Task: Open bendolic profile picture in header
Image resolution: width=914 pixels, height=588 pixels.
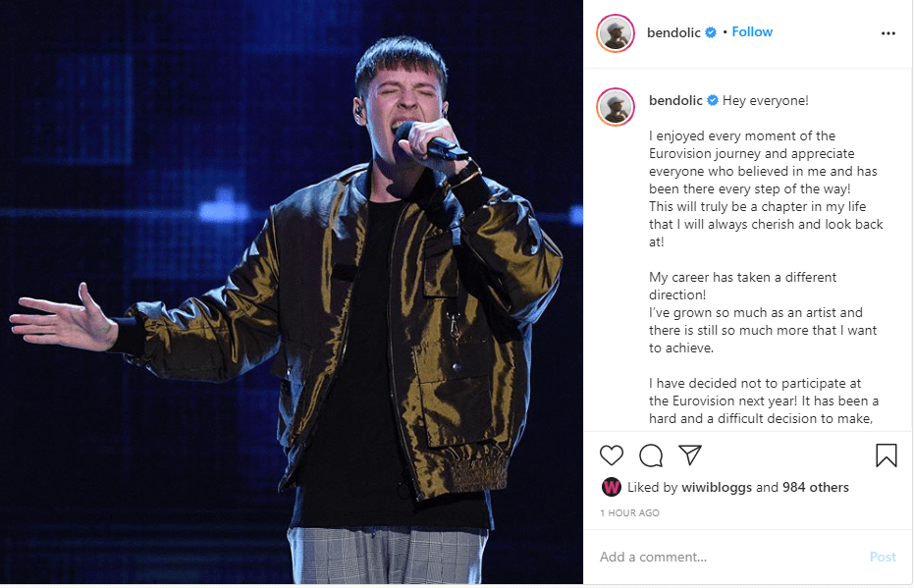Action: (x=616, y=33)
